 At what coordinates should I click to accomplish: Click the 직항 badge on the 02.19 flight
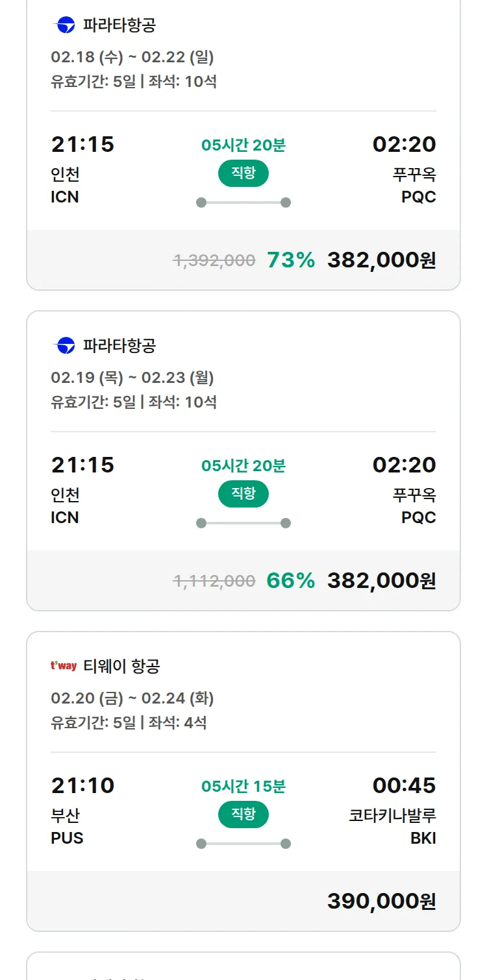(x=243, y=494)
